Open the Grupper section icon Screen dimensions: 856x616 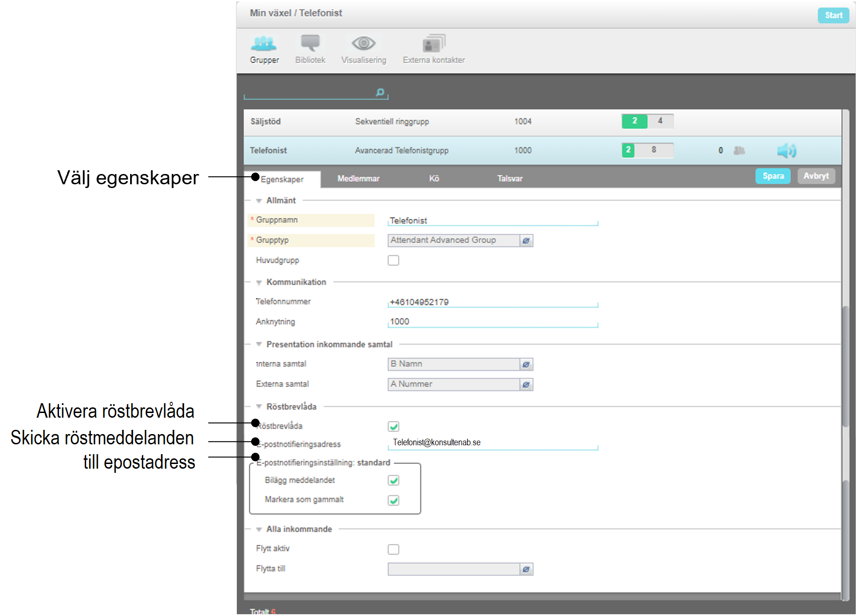264,43
